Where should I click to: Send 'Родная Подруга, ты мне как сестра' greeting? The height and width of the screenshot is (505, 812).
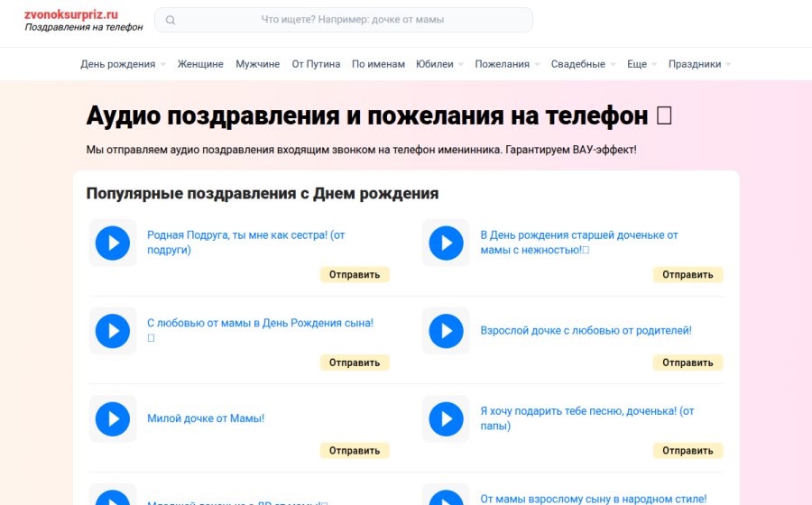point(355,275)
